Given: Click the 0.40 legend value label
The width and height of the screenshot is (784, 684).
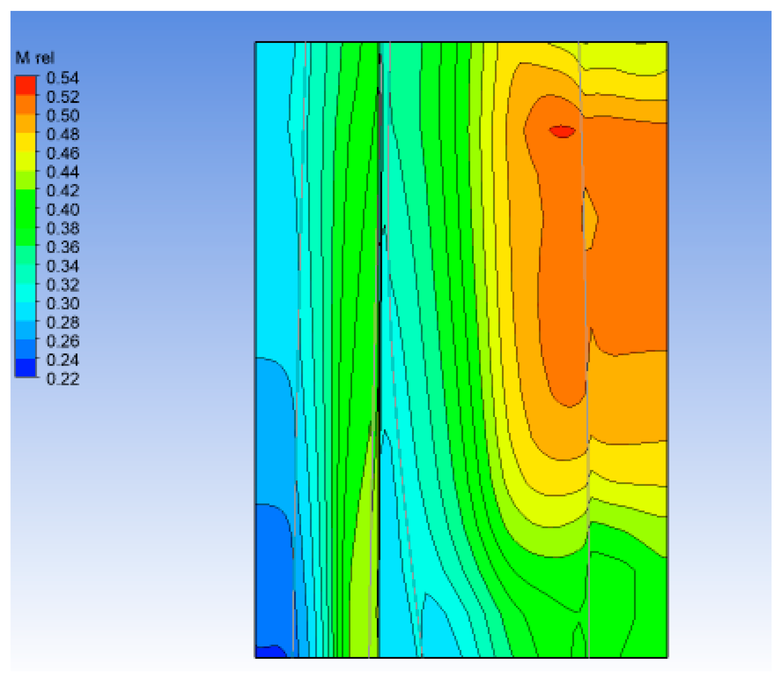Looking at the screenshot, I should [x=62, y=209].
